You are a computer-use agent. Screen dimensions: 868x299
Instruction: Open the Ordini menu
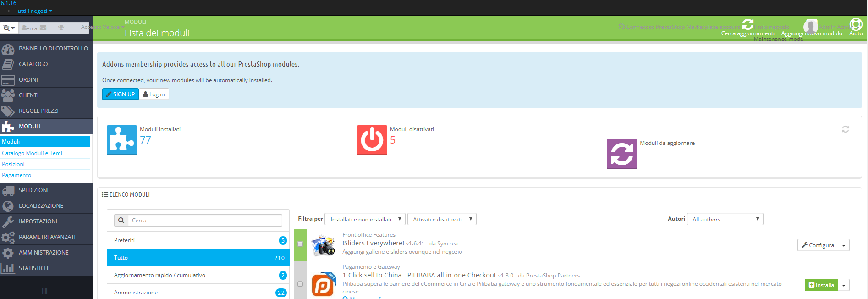coord(46,79)
